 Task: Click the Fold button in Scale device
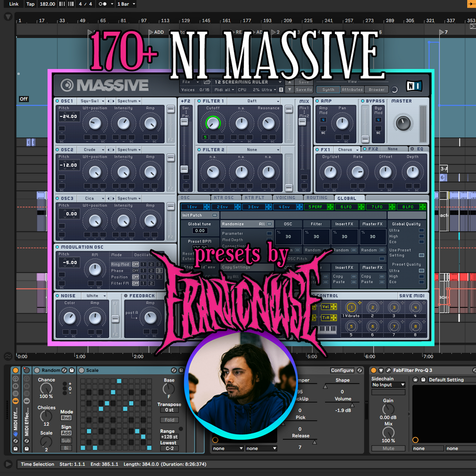[170, 420]
